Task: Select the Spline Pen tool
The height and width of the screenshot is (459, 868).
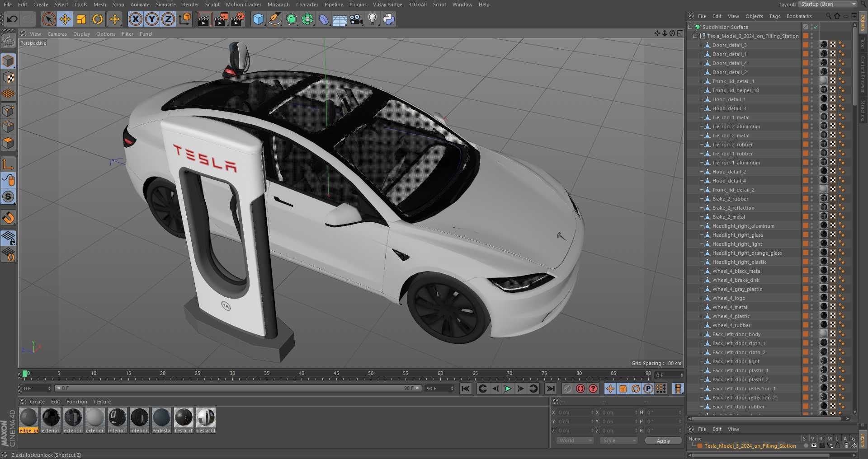Action: (x=274, y=19)
